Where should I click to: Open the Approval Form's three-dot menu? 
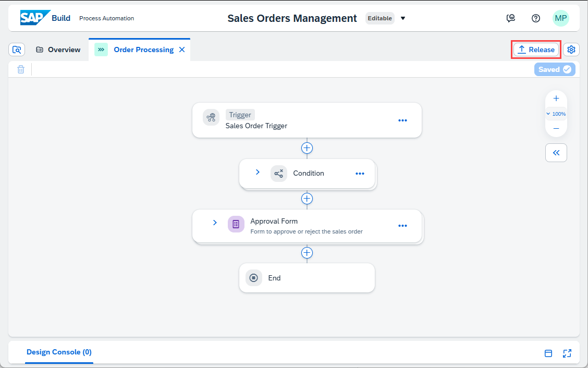tap(402, 226)
